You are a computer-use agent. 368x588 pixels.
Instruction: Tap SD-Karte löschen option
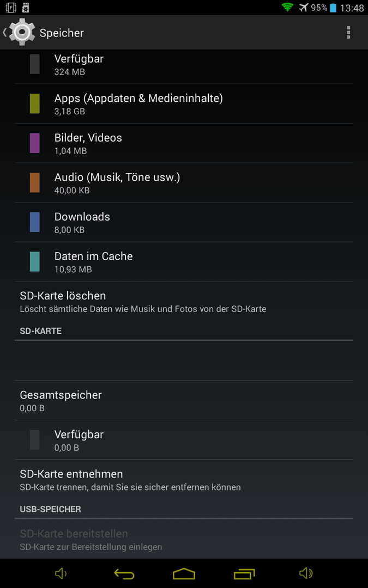tap(184, 301)
